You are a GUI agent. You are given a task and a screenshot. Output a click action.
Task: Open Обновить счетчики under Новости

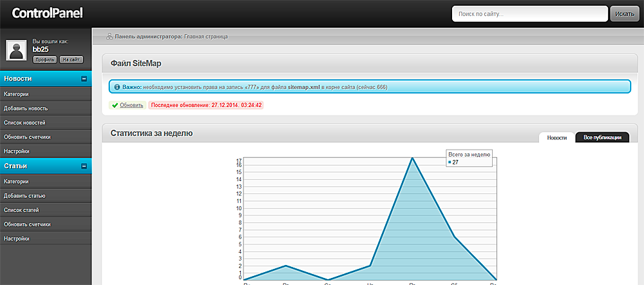(46, 137)
